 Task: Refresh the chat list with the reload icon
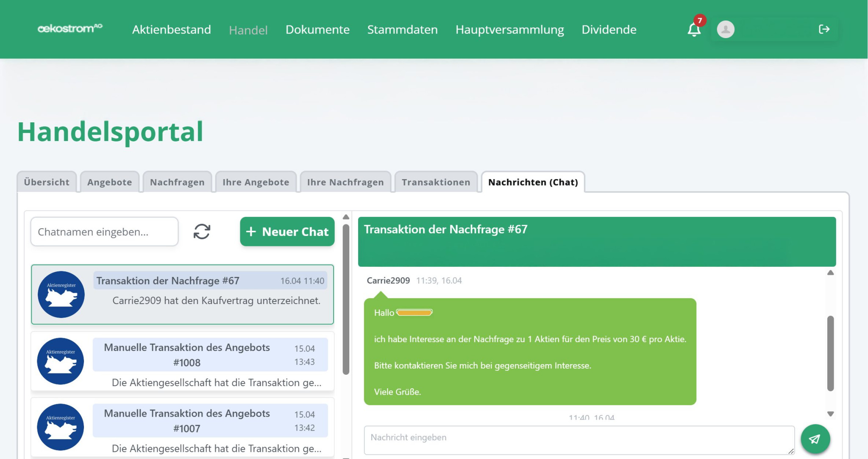click(x=202, y=232)
